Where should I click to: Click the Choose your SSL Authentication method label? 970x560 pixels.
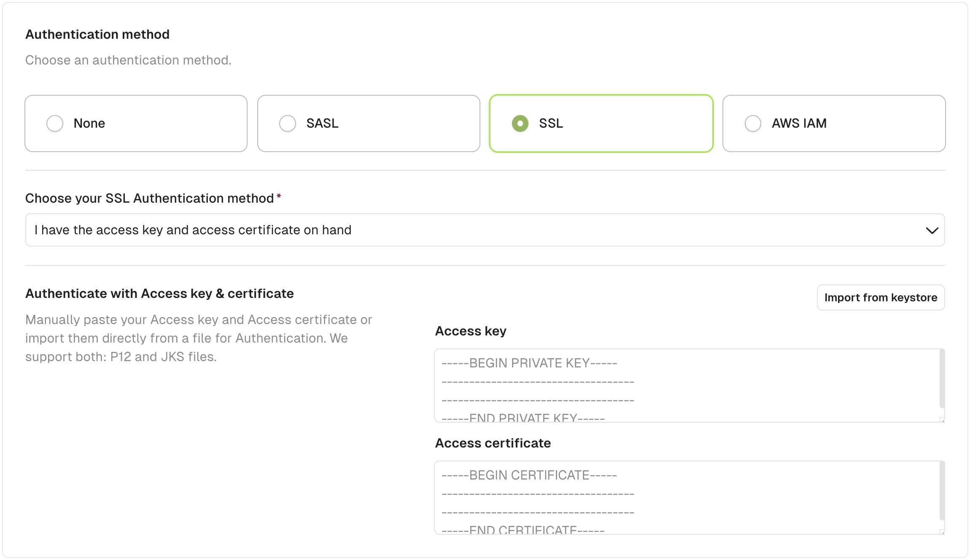click(x=150, y=198)
